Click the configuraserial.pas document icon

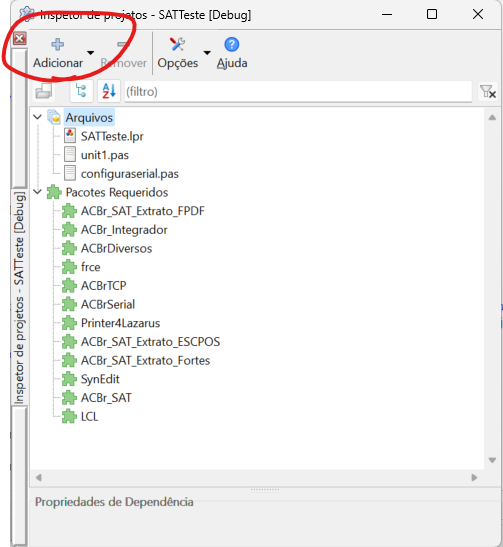click(70, 173)
